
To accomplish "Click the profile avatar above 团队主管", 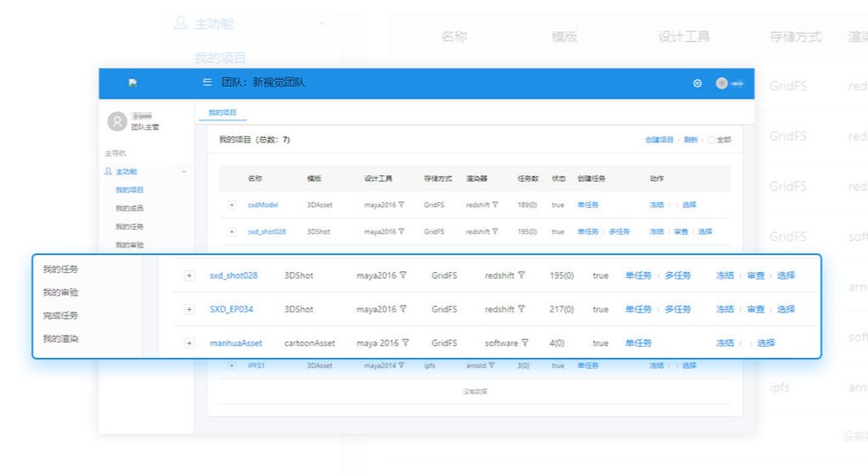I will [x=117, y=122].
